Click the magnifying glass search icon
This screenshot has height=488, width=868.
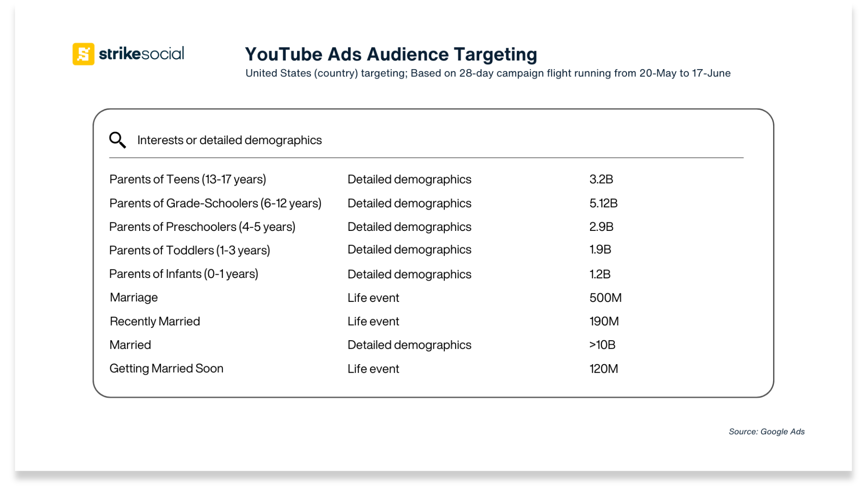pos(118,140)
